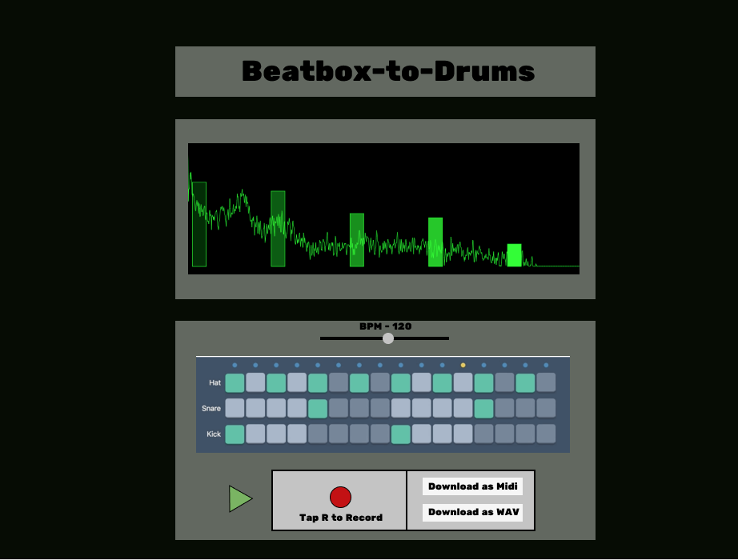Enable Snare step 7
Screen dimensions: 738x560
[359, 408]
